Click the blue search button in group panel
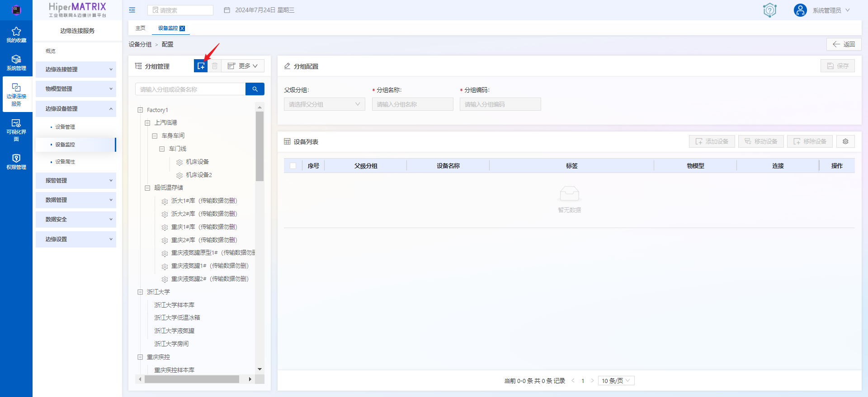868x397 pixels. pyautogui.click(x=255, y=89)
